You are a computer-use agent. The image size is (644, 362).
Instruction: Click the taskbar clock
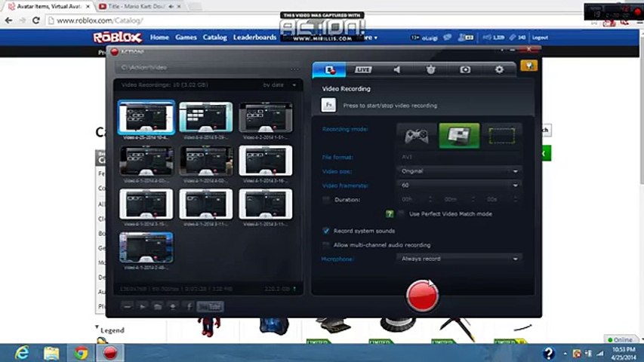[624, 354]
